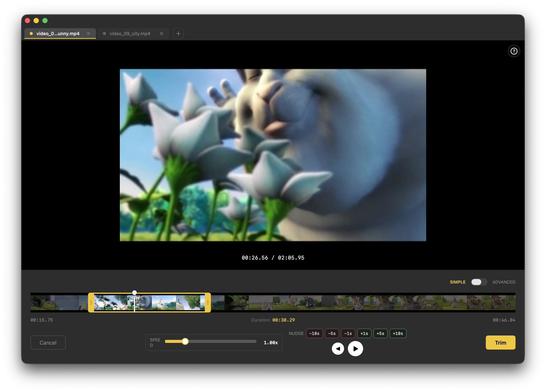The height and width of the screenshot is (392, 546).
Task: Toggle Simple/Advanced mode switch
Action: [479, 282]
